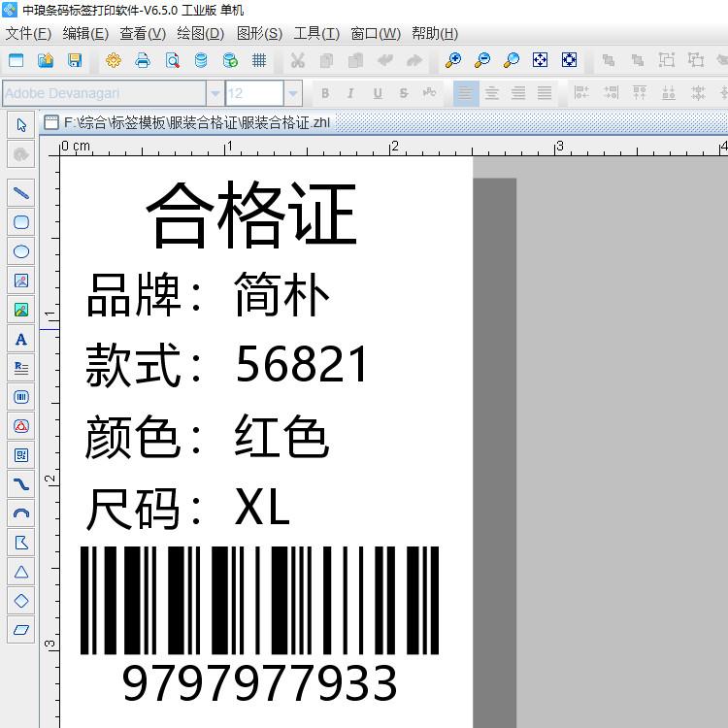The width and height of the screenshot is (728, 728).
Task: Open the 窗口(W) menu
Action: [375, 33]
